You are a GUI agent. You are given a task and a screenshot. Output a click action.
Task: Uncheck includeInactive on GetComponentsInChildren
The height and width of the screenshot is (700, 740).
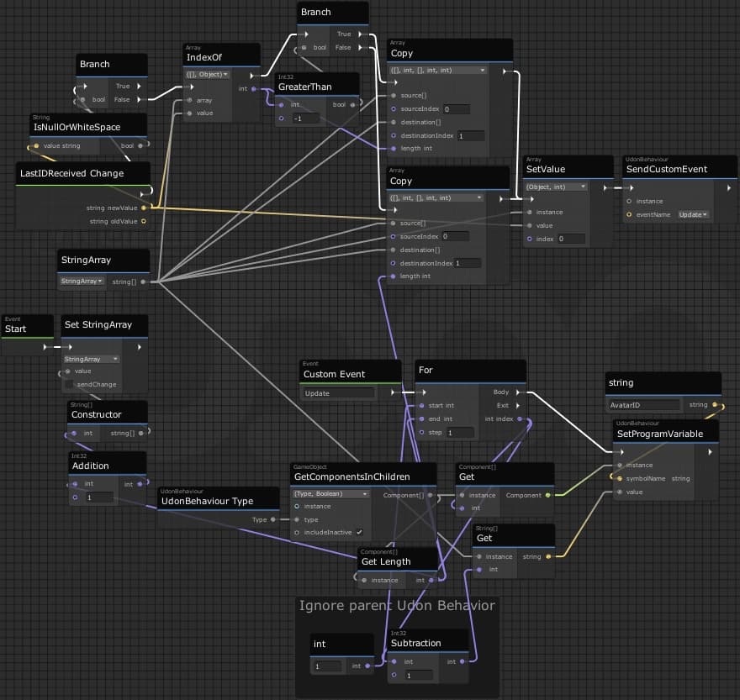coord(359,532)
